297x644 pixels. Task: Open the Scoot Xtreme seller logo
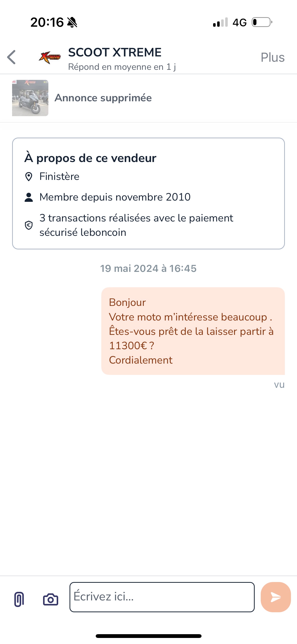pos(50,57)
